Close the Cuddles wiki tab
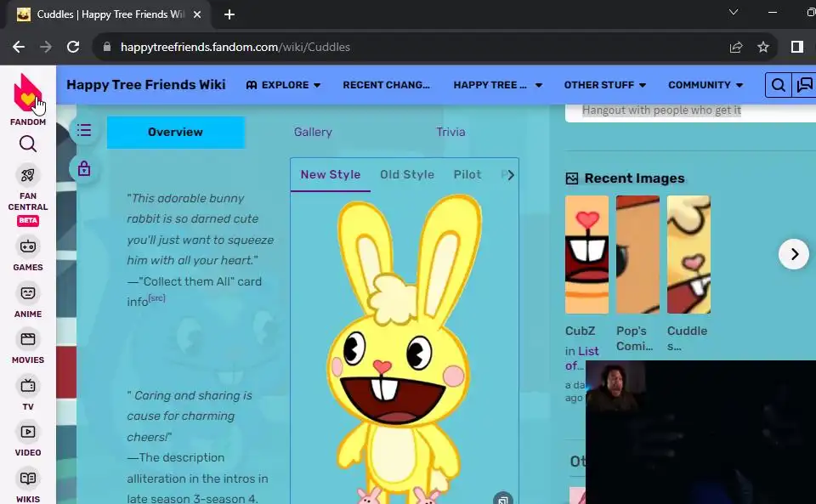 (197, 14)
